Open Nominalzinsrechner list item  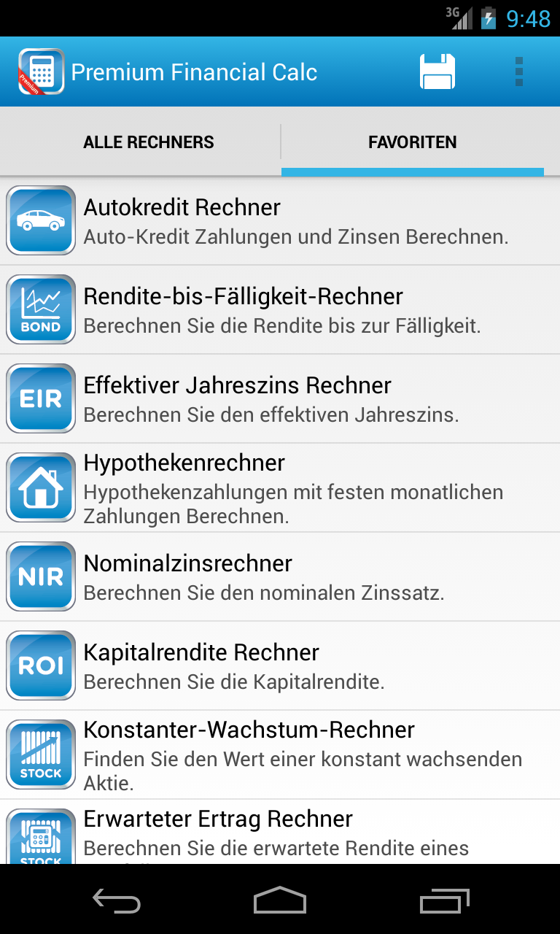click(x=280, y=576)
